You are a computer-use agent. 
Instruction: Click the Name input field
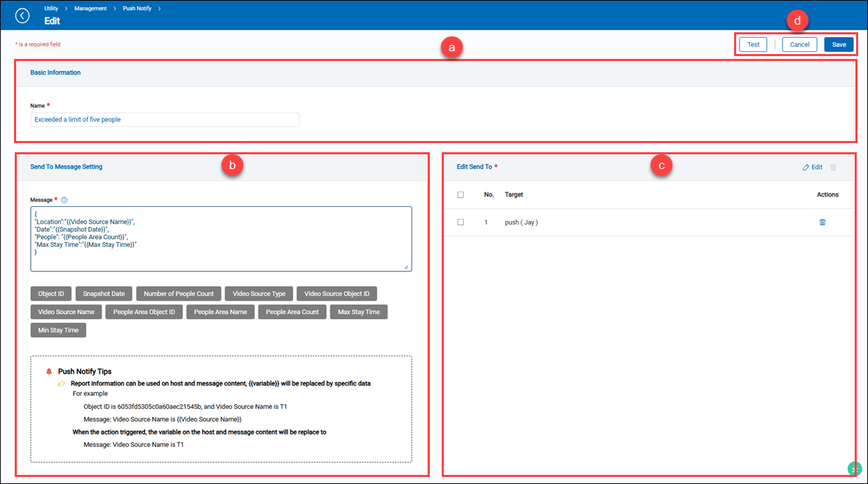pos(165,120)
